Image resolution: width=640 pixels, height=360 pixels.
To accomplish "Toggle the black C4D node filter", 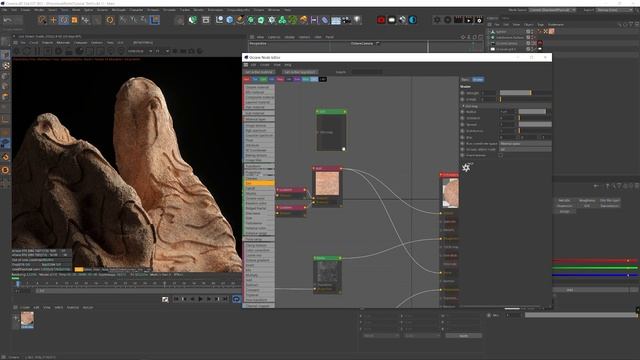I will tap(322, 79).
